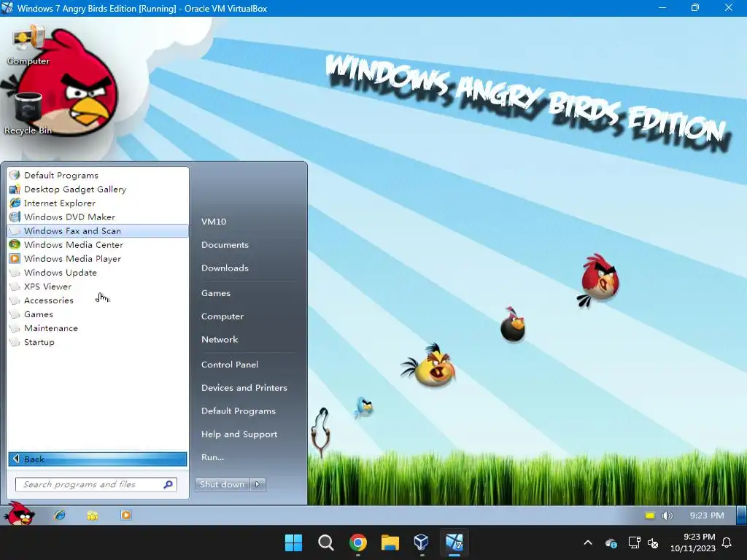Expand the Startup folder
This screenshot has height=560, width=747.
(98, 342)
